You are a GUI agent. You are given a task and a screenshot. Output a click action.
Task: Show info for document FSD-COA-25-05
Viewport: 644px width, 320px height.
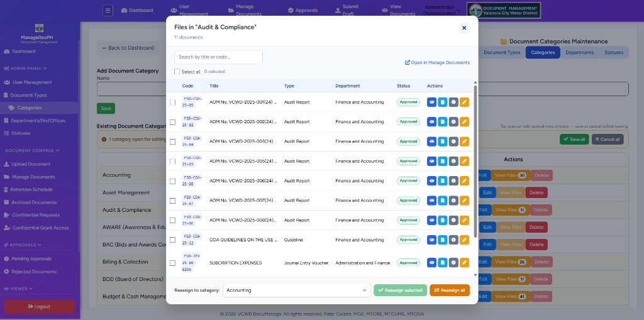(453, 102)
